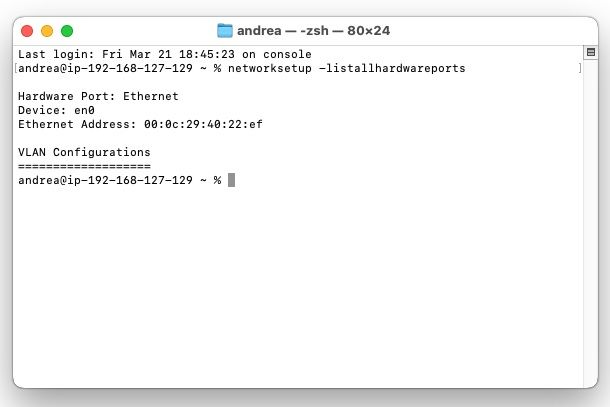610x407 pixels.
Task: Click the gray block cursor at prompt
Action: tap(231, 180)
